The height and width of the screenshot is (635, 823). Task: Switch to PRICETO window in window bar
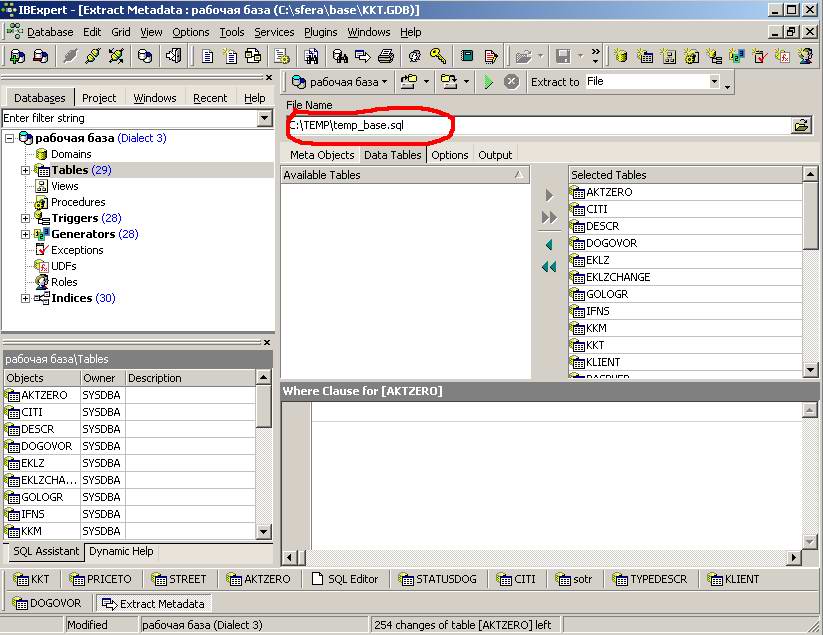pyautogui.click(x=101, y=579)
